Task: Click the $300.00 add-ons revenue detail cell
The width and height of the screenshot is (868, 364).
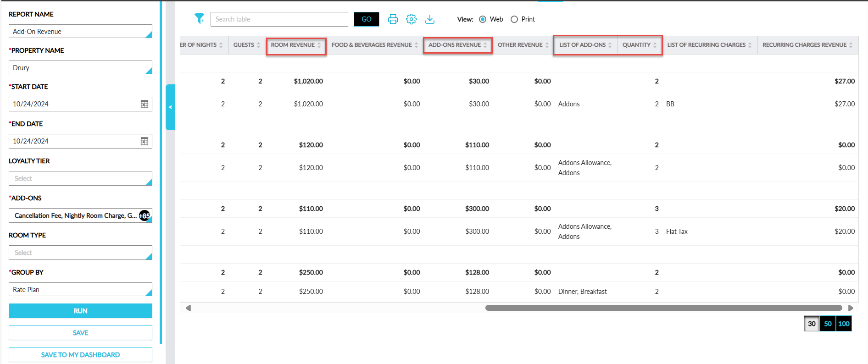Action: pos(477,232)
